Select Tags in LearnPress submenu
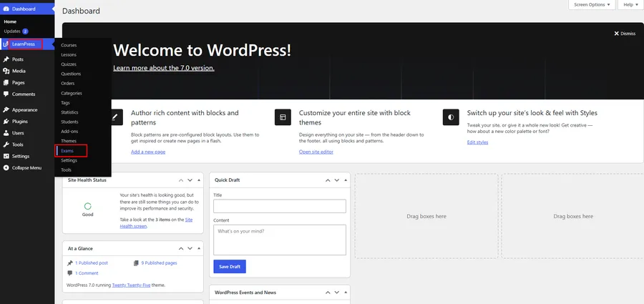644x304 pixels. tap(65, 103)
